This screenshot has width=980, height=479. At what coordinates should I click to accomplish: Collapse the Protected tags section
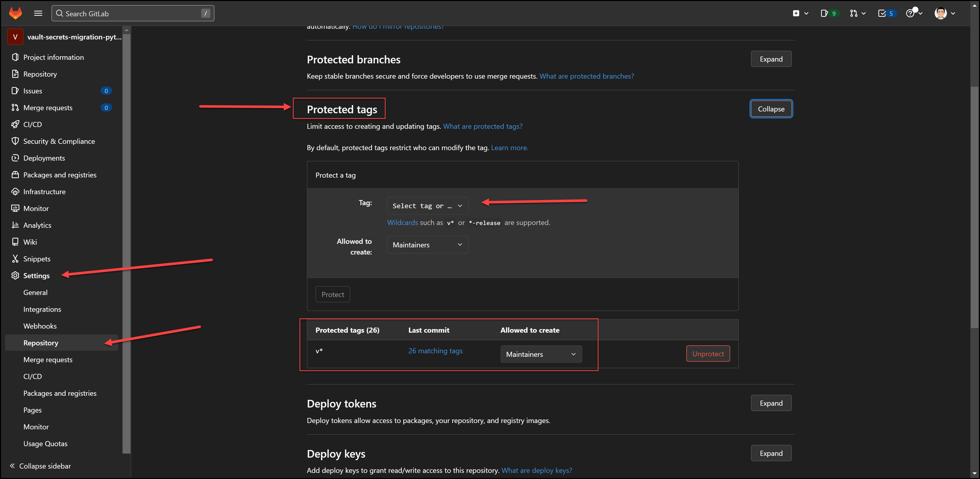coord(771,108)
